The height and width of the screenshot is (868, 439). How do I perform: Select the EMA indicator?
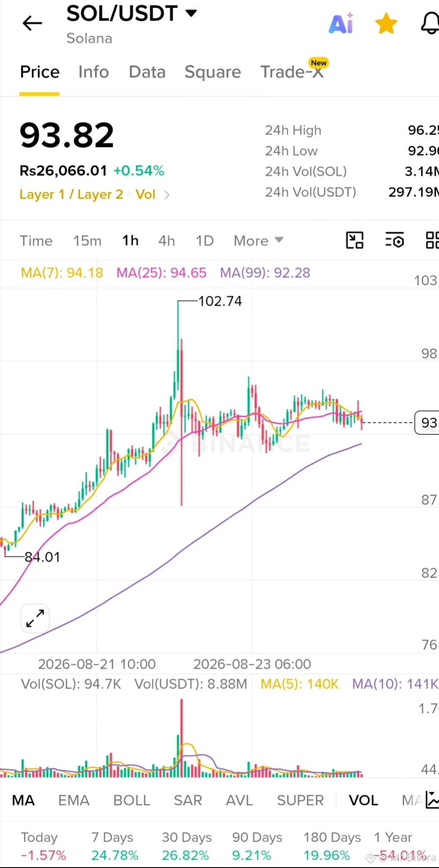[x=74, y=800]
